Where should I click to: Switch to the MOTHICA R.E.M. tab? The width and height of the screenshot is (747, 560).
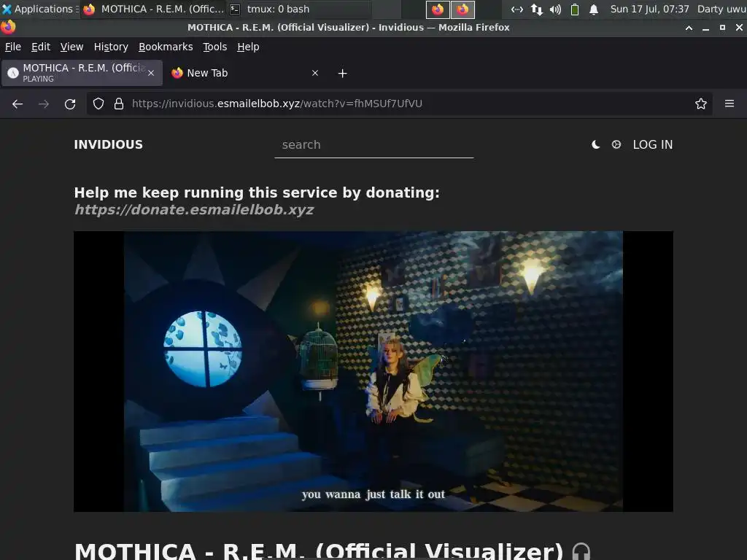point(82,73)
